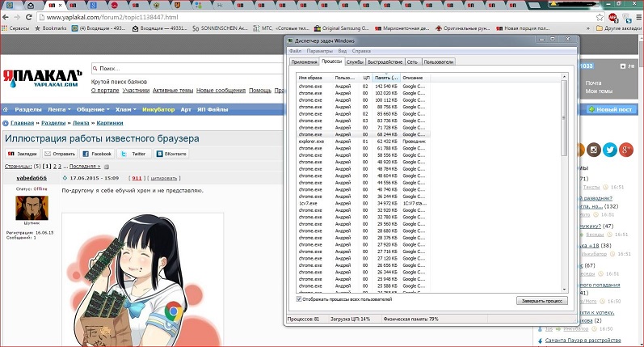Open the Участники link
Image resolution: width=644 pixels, height=347 pixels.
click(136, 90)
